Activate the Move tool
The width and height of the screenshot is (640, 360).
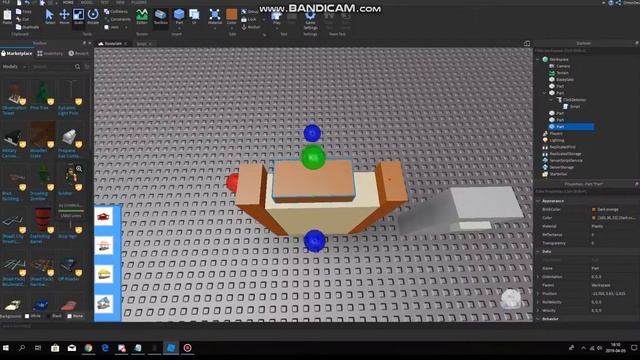pyautogui.click(x=64, y=16)
